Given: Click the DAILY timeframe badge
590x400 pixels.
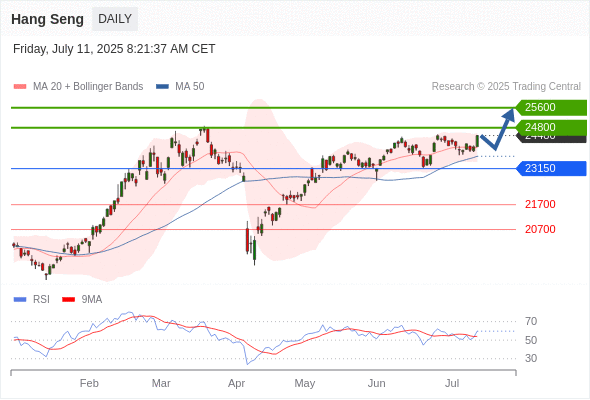Looking at the screenshot, I should pos(115,19).
